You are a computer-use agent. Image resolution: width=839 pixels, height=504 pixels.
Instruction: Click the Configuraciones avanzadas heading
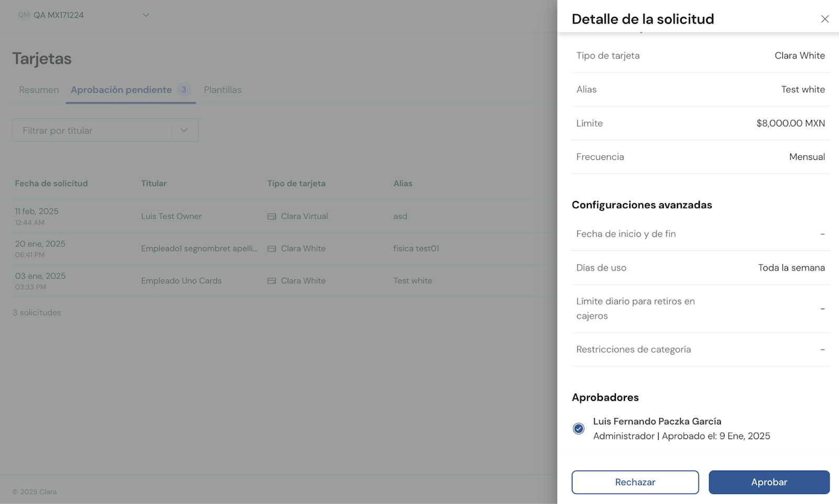642,205
